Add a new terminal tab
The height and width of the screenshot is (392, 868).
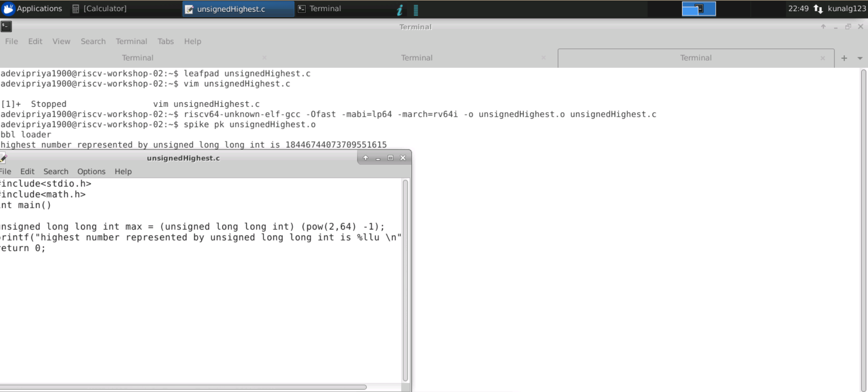tap(844, 58)
